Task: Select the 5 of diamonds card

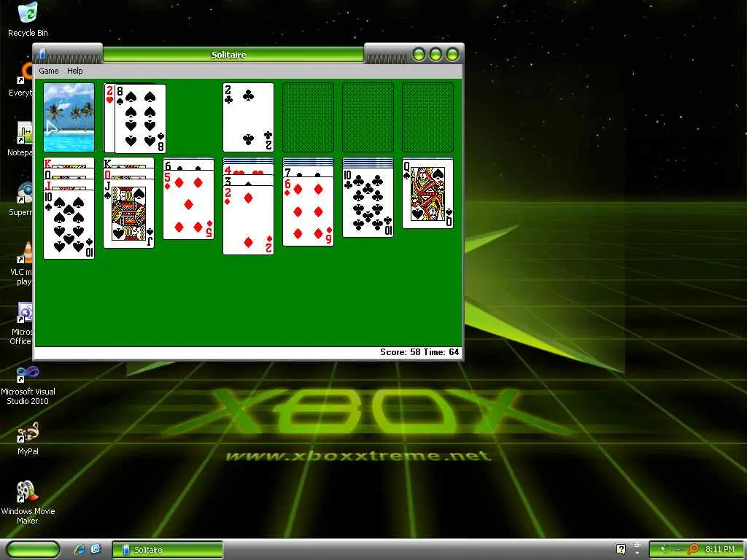Action: (189, 205)
